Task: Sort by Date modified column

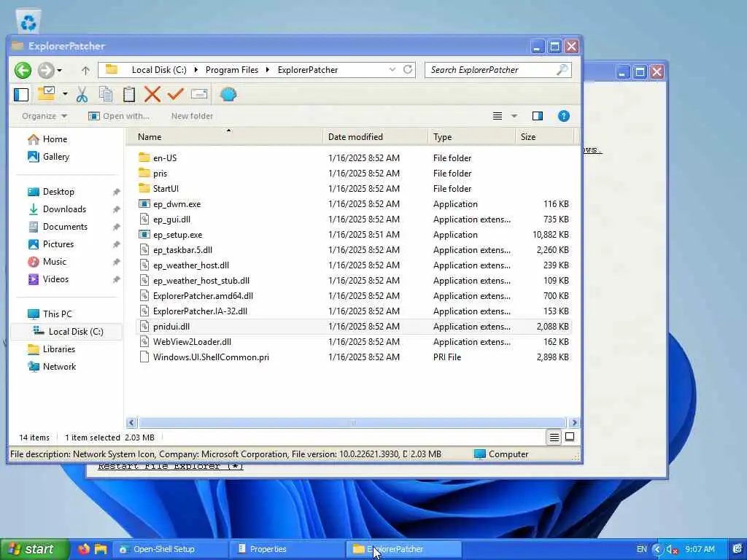Action: tap(376, 136)
